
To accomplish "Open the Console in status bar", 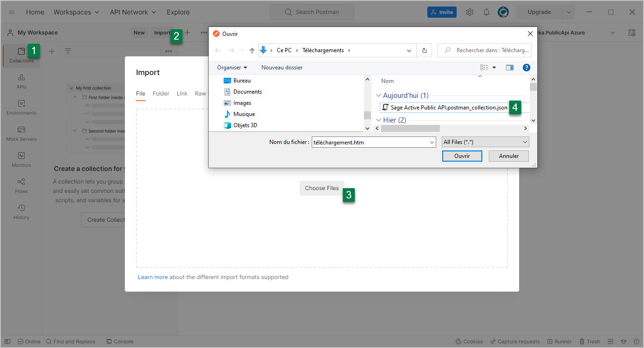I will (120, 341).
